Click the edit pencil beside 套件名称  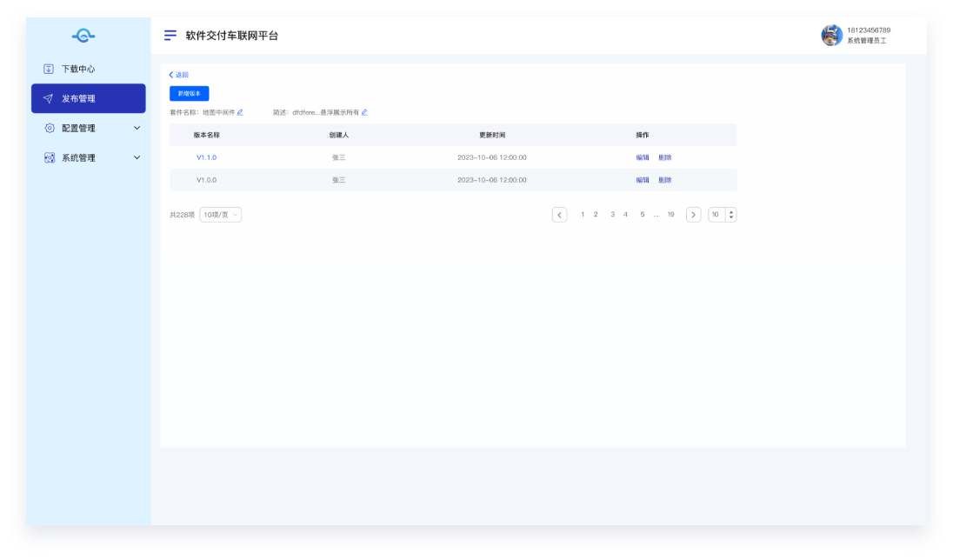click(240, 112)
